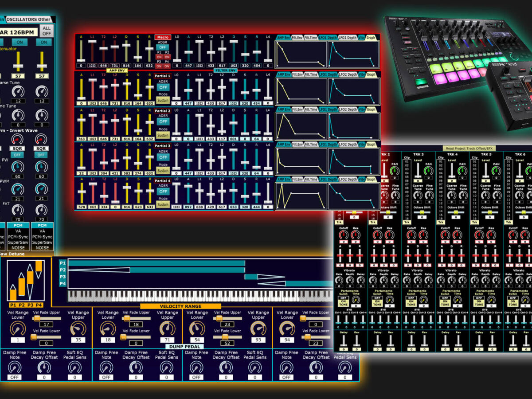Screen dimensions: 532x399
Task: Click the TRK 4 Portamento Time knob
Action: click(457, 300)
